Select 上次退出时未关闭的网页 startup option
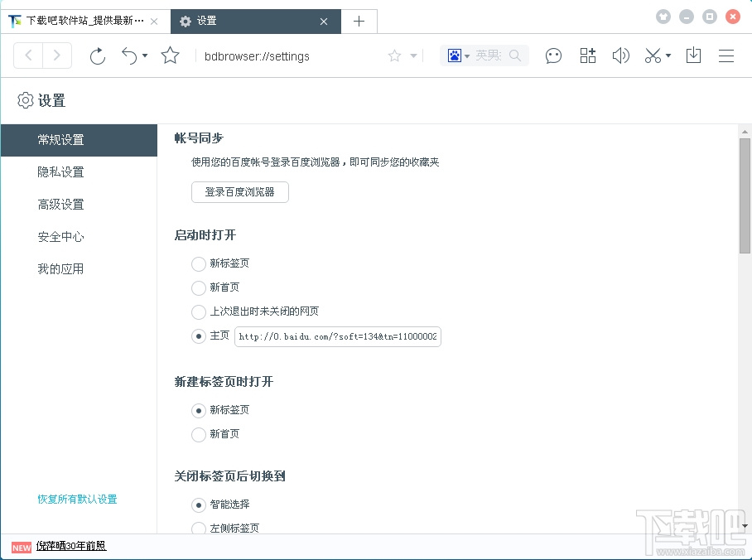Viewport: 752px width, 560px height. pos(198,312)
